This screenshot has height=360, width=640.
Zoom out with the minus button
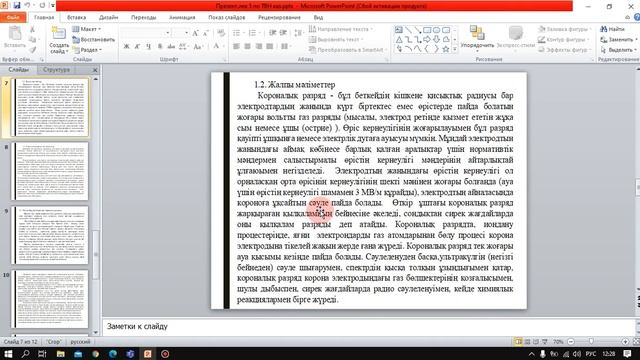571,341
